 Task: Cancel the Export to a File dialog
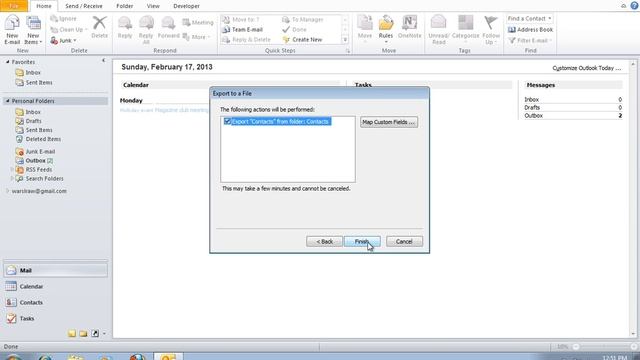point(404,242)
